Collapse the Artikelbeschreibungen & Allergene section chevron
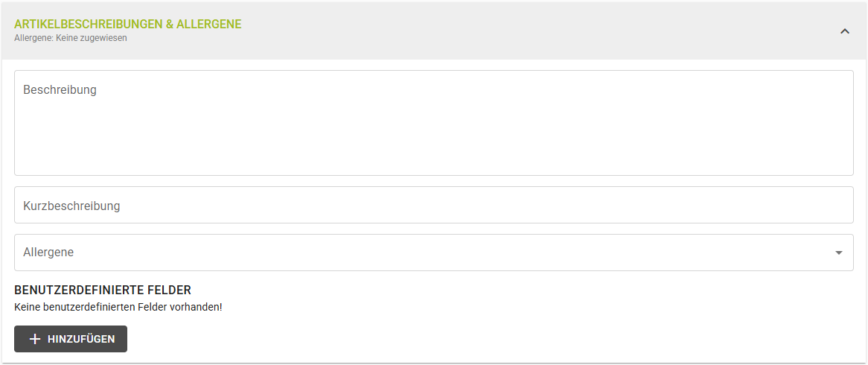Image resolution: width=868 pixels, height=365 pixels. [844, 31]
